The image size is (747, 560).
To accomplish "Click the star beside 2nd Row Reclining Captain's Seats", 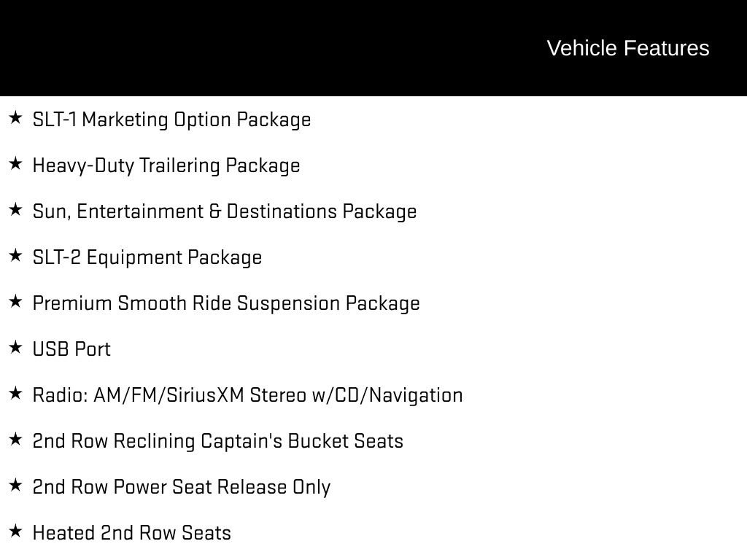I will (16, 440).
